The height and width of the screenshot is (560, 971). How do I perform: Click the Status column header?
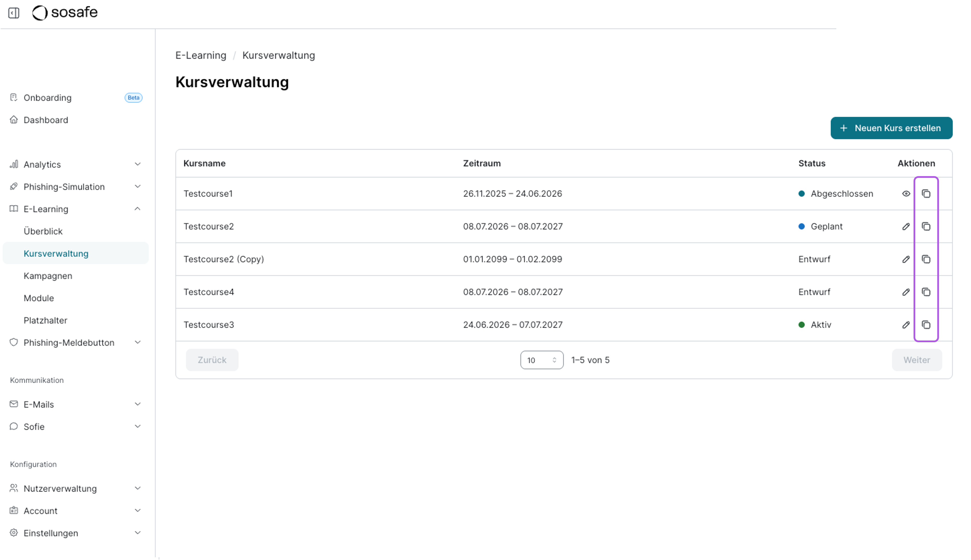coord(812,163)
